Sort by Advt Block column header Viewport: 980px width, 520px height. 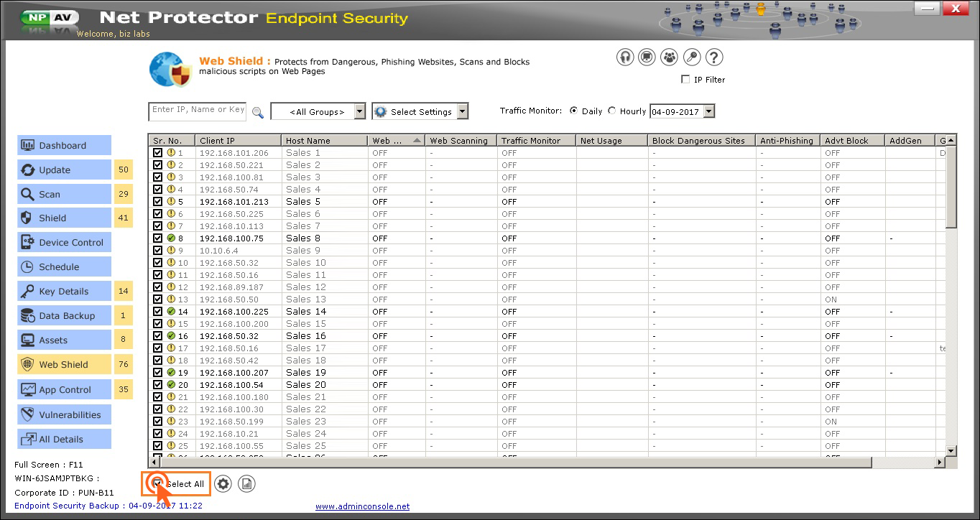853,141
